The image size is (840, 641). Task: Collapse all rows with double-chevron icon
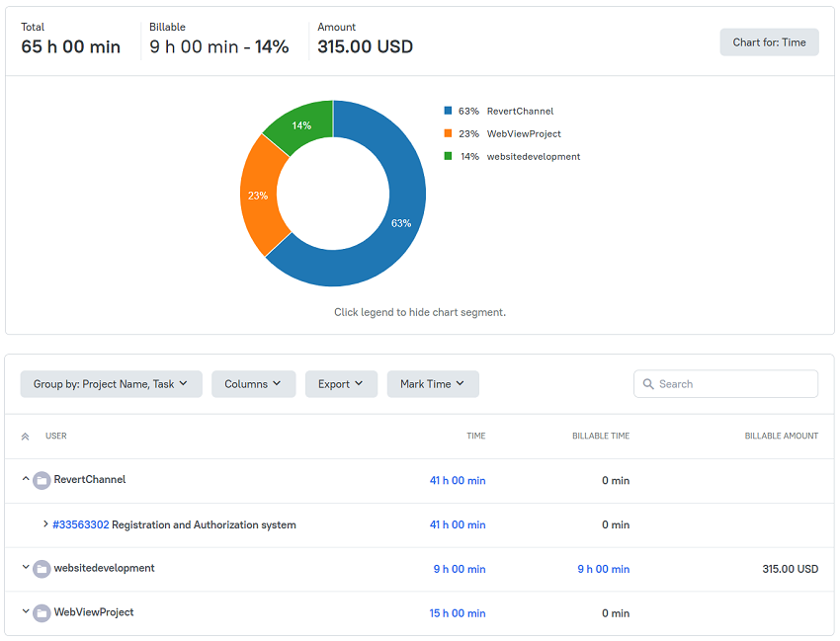(x=25, y=437)
